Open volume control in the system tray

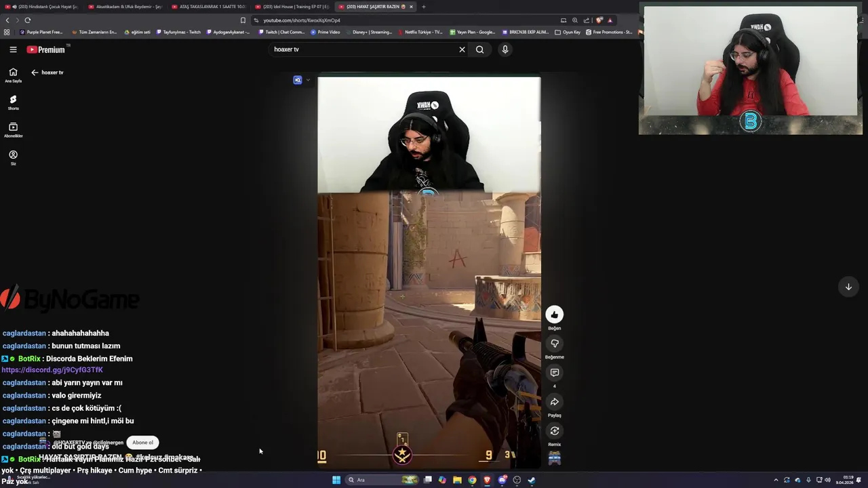(x=827, y=480)
